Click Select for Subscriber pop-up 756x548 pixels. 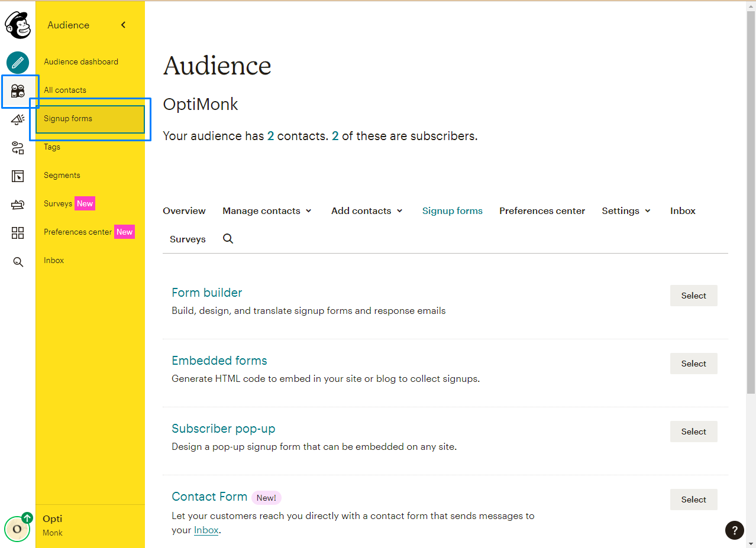[x=694, y=432]
